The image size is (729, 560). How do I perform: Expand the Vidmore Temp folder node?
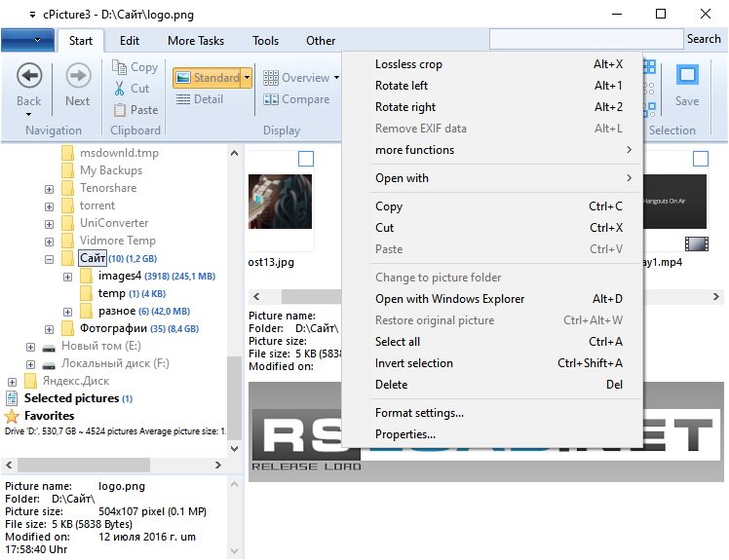49,242
